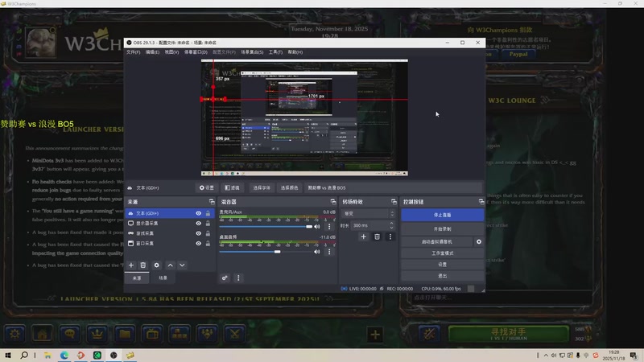Click 选择字体 choose font button

(261, 187)
